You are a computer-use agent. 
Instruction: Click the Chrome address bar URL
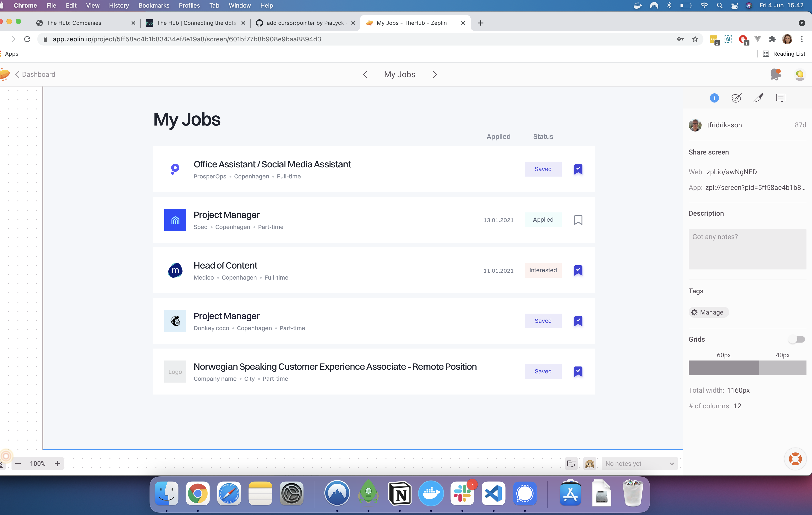click(x=187, y=39)
